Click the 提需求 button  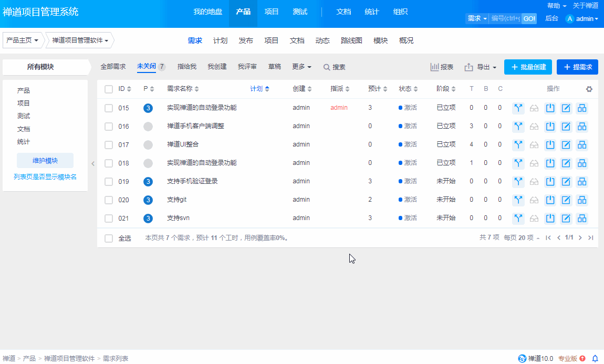(x=577, y=67)
